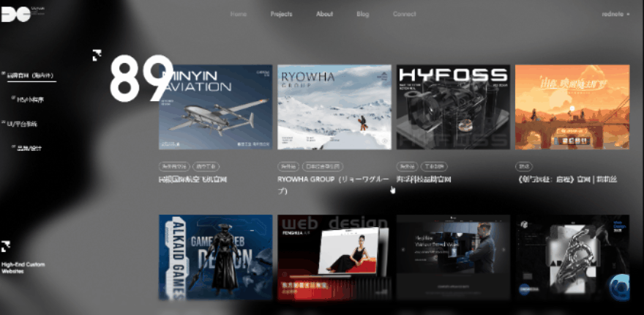644x315 pixels.
Task: Open the rednote dropdown menu
Action: tap(615, 14)
